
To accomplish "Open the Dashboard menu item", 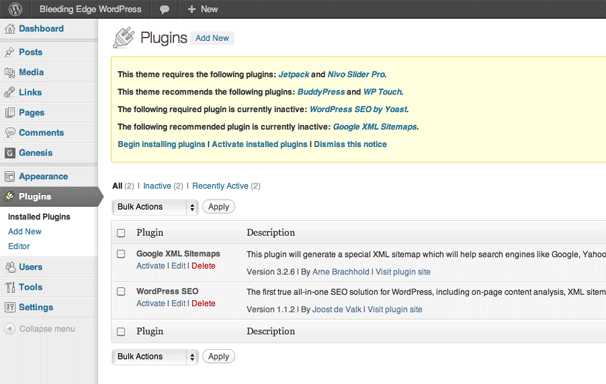I will [41, 29].
